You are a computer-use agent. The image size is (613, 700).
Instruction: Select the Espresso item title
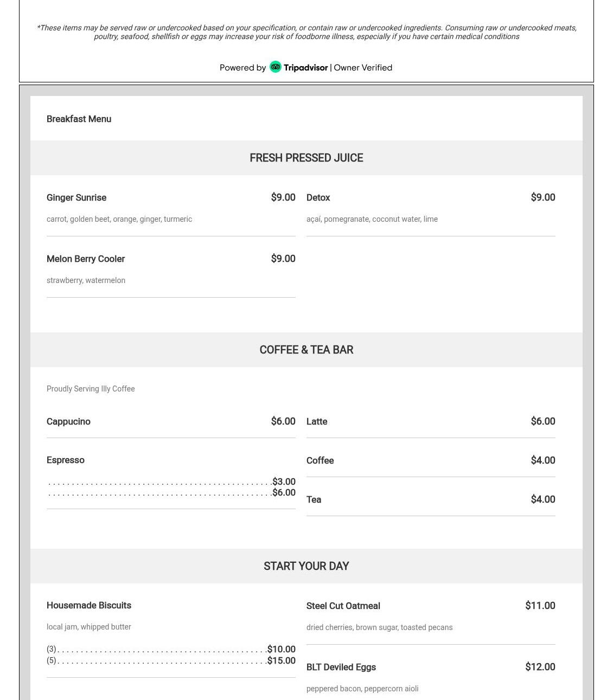coord(66,460)
